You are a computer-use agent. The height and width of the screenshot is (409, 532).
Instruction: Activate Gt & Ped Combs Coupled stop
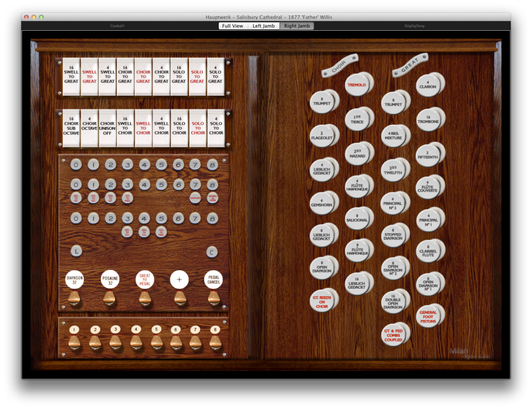pos(393,335)
